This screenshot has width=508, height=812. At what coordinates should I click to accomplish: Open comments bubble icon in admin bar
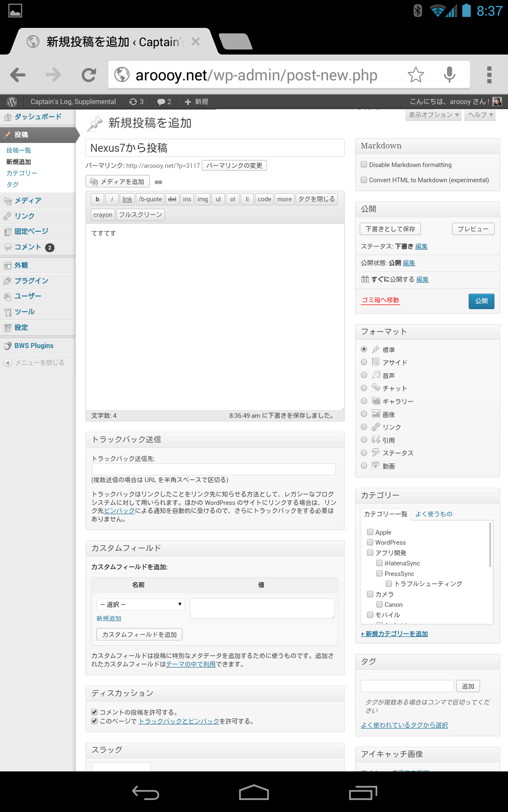click(x=164, y=102)
